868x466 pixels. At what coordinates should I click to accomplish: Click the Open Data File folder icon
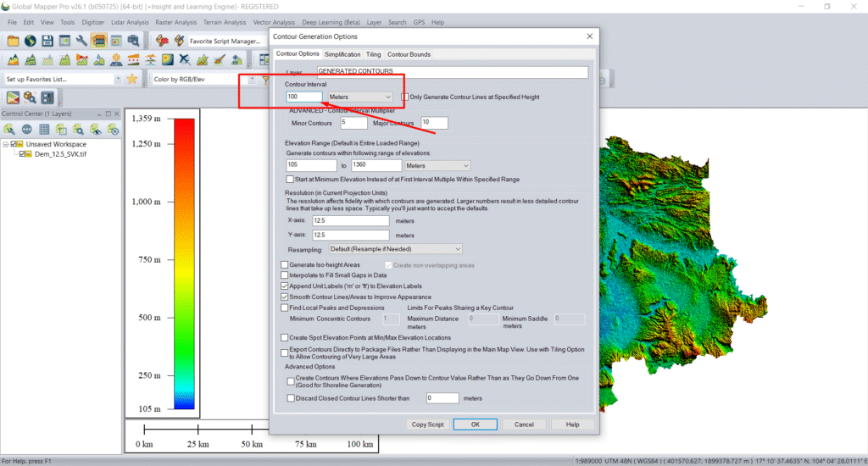[x=13, y=41]
